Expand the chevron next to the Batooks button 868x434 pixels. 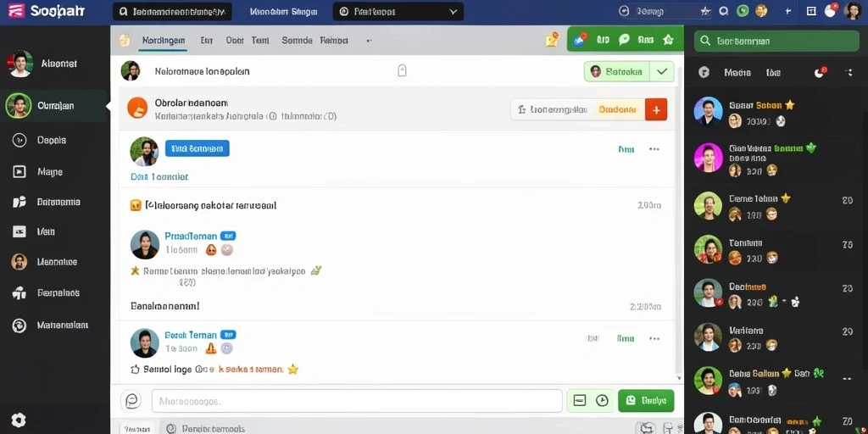pos(661,71)
